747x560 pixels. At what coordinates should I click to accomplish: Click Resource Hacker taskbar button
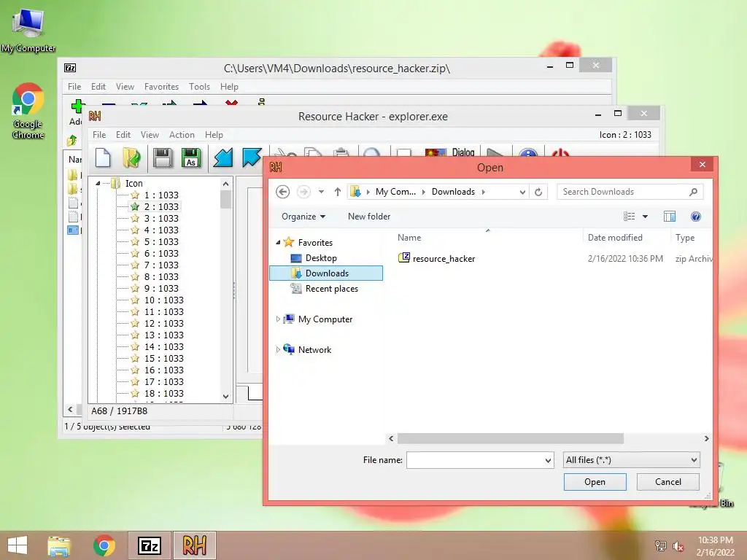194,545
